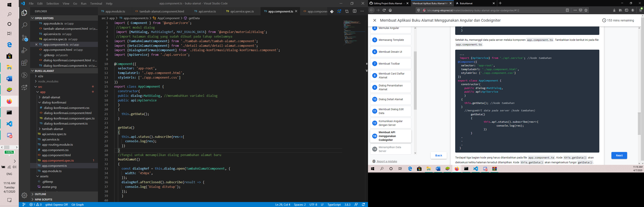
Task: Go back using Firefox back arrow
Action: pos(371,10)
